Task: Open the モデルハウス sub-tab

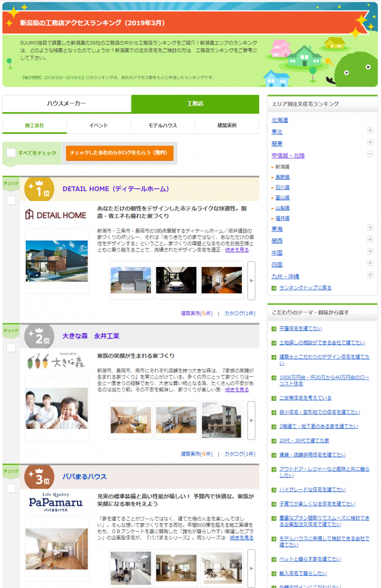Action: pos(163,125)
